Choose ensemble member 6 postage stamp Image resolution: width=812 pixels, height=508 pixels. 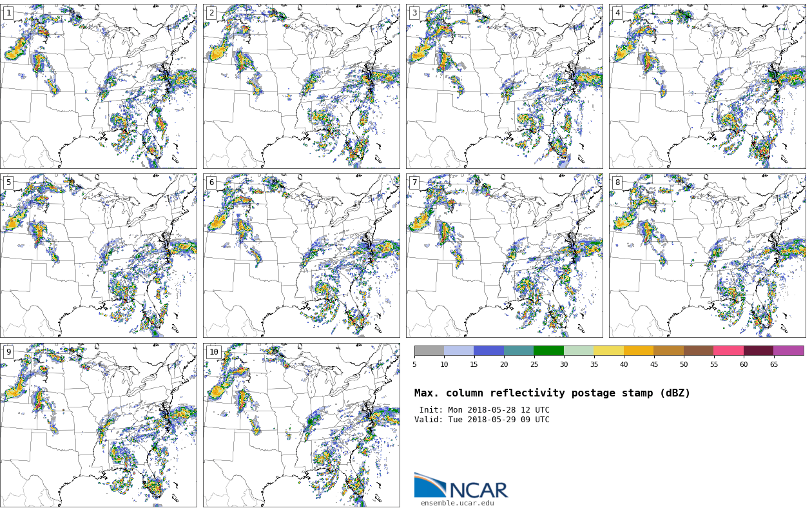[x=301, y=255]
